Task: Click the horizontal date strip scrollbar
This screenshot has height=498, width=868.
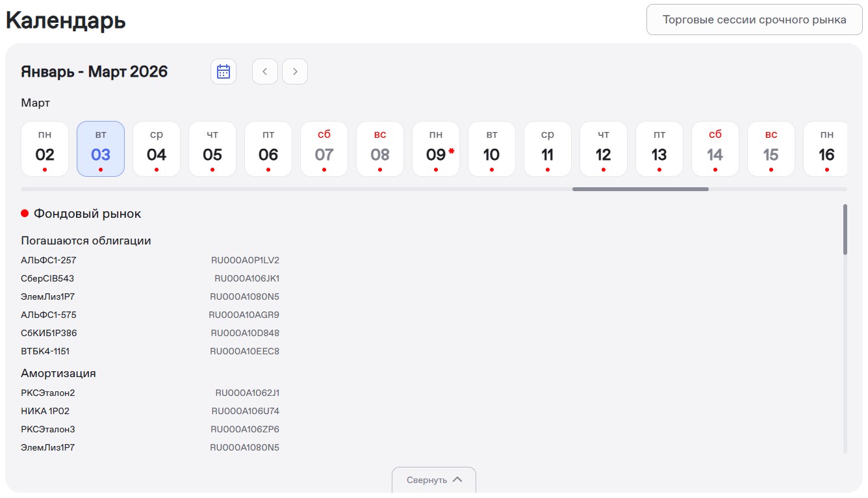Action: 640,189
